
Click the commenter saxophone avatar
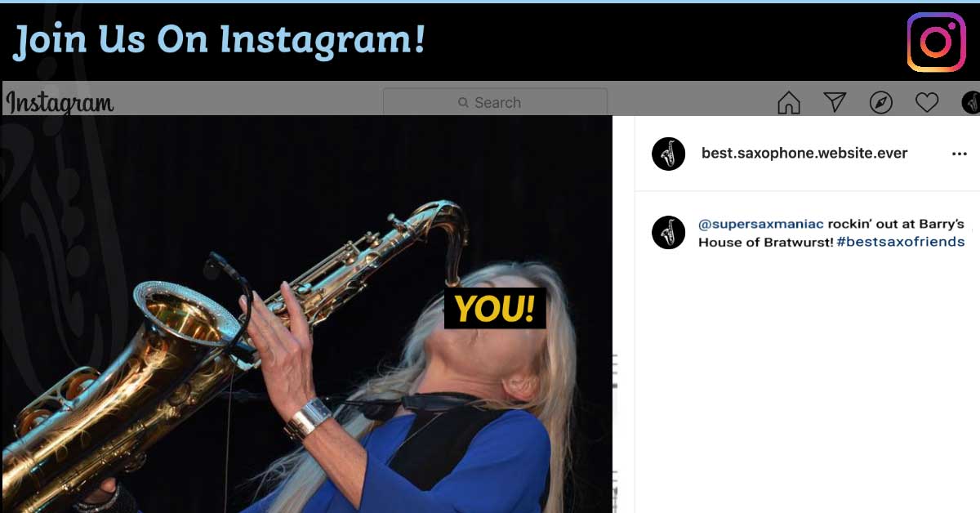pos(668,233)
